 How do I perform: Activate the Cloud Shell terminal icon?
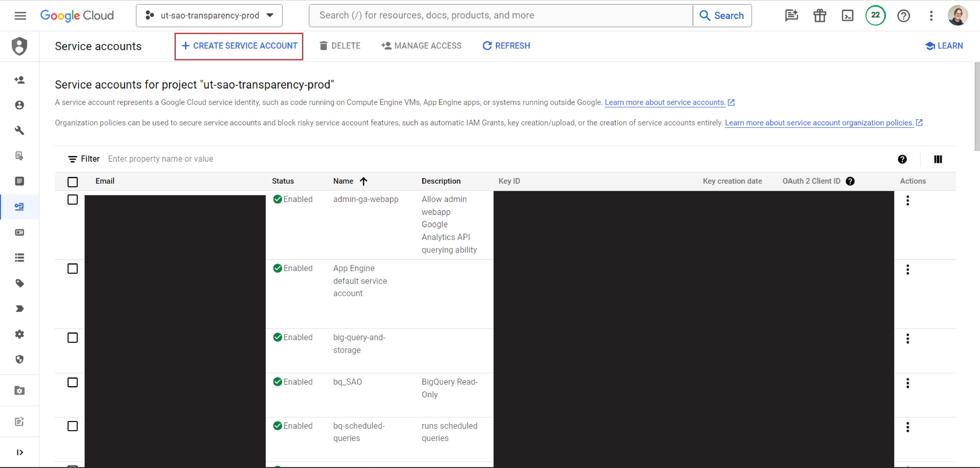point(848,15)
